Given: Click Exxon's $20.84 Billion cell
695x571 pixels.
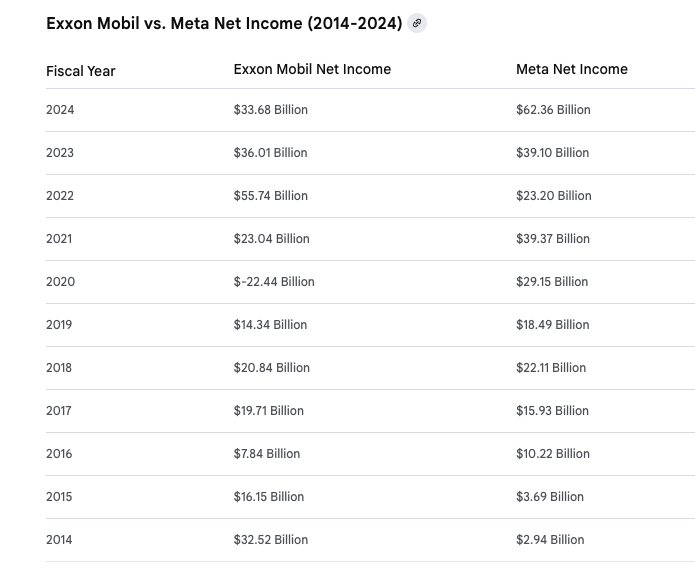Looking at the screenshot, I should pos(272,368).
